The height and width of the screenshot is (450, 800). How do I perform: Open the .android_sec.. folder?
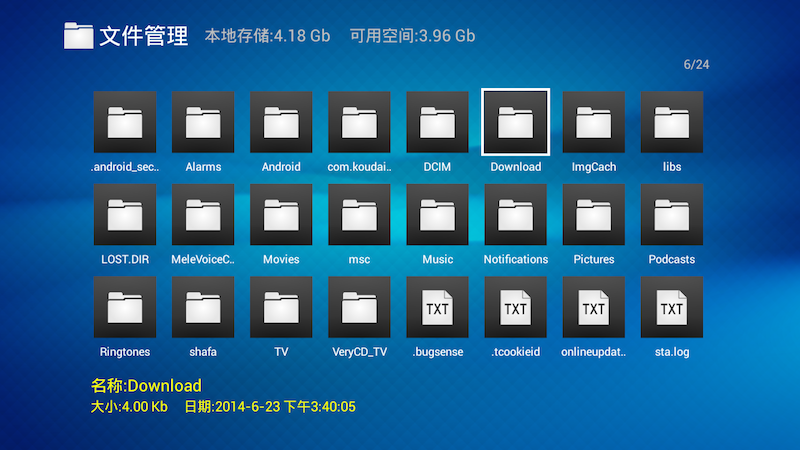coord(125,122)
